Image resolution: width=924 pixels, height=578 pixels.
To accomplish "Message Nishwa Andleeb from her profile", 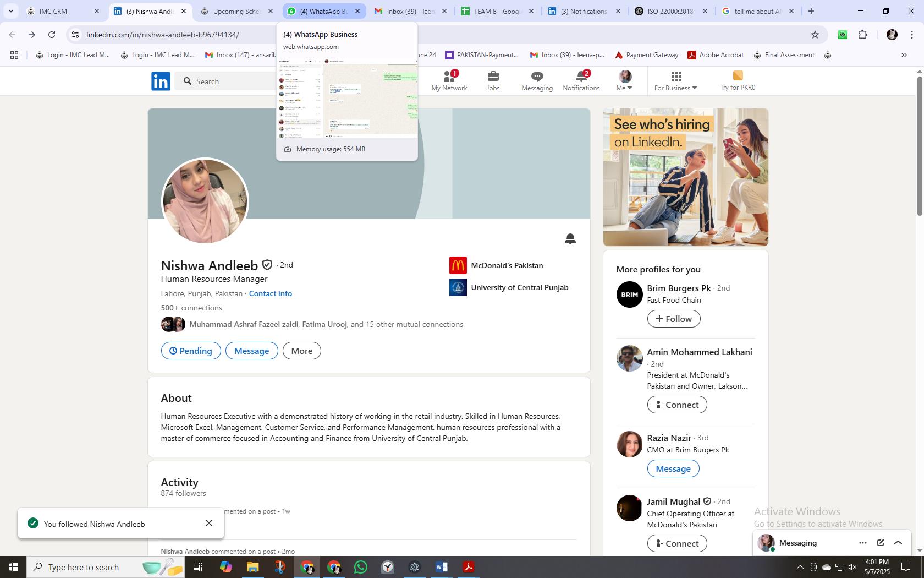I will pos(251,351).
